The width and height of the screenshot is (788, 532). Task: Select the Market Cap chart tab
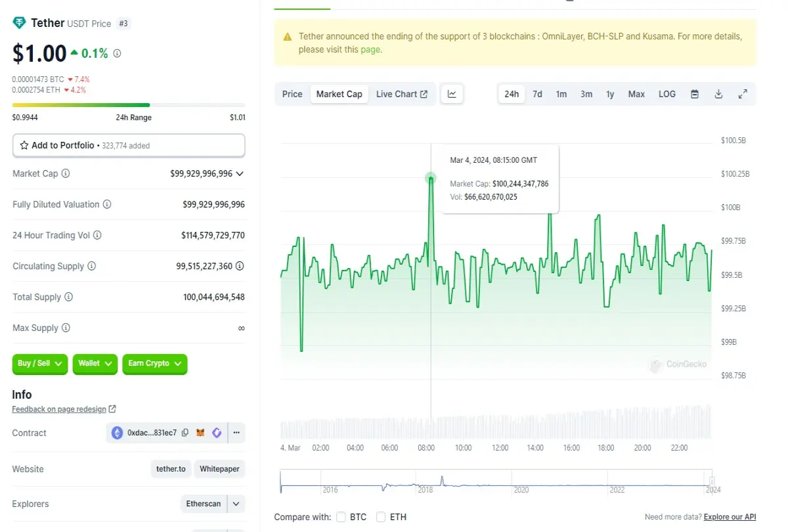(x=339, y=94)
